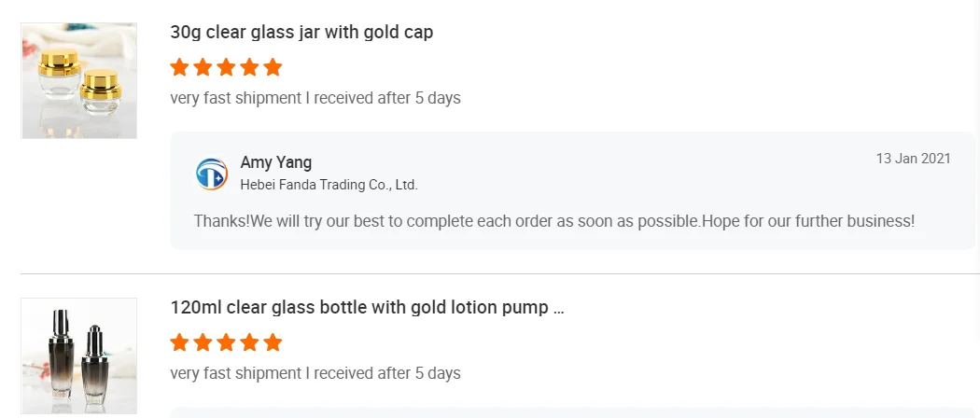The height and width of the screenshot is (418, 980).
Task: Open the 30g gold cap jar thumbnail
Action: [x=78, y=81]
